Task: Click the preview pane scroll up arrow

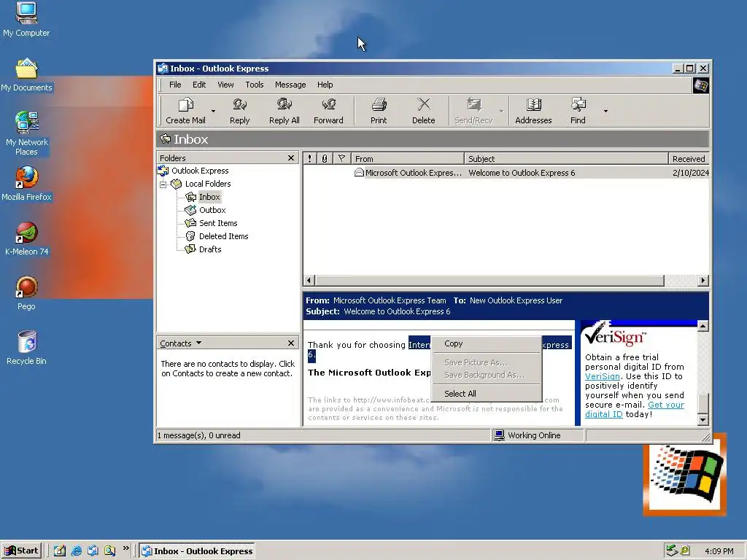Action: 703,326
